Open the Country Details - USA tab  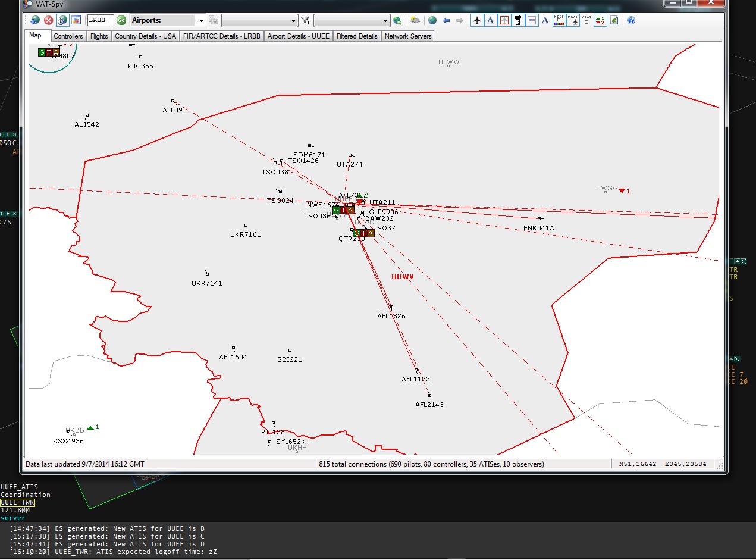(x=146, y=36)
